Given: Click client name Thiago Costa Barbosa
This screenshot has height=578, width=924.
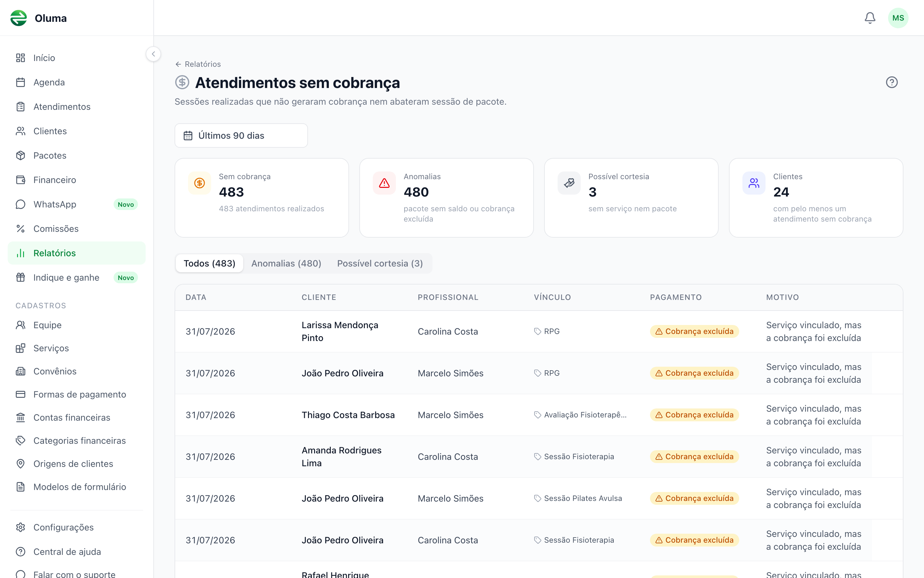Looking at the screenshot, I should click(x=348, y=415).
